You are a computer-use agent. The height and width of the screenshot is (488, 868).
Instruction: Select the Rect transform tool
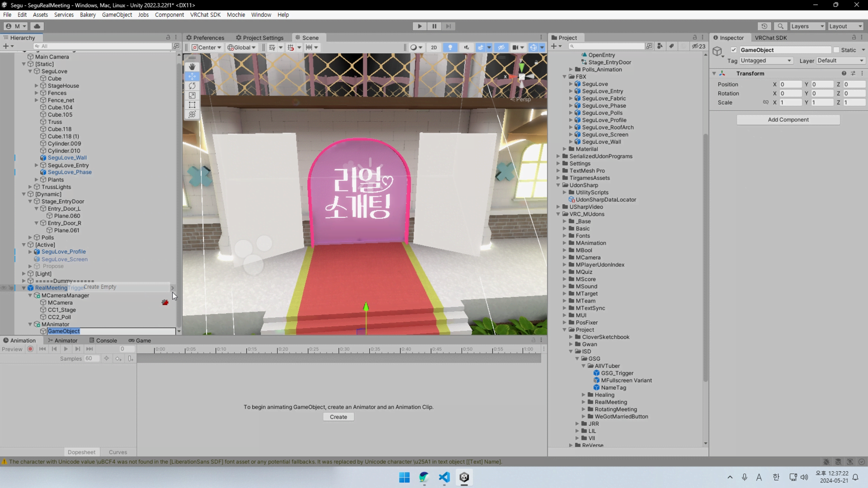tap(192, 105)
